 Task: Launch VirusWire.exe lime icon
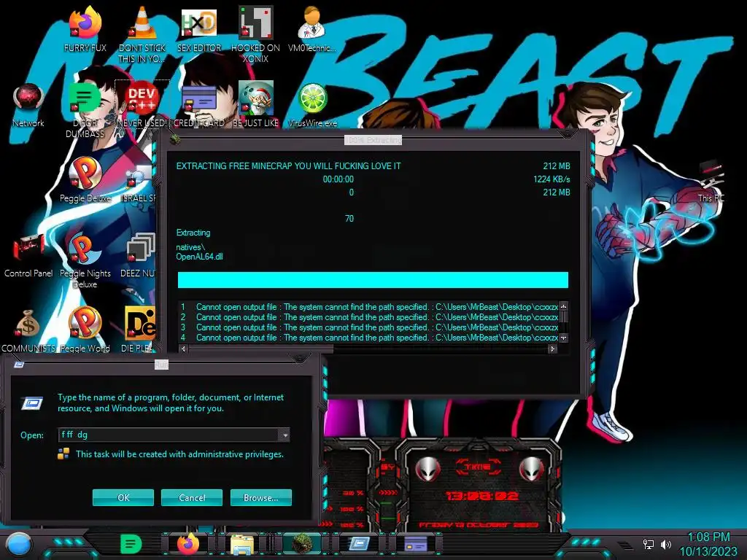point(312,105)
